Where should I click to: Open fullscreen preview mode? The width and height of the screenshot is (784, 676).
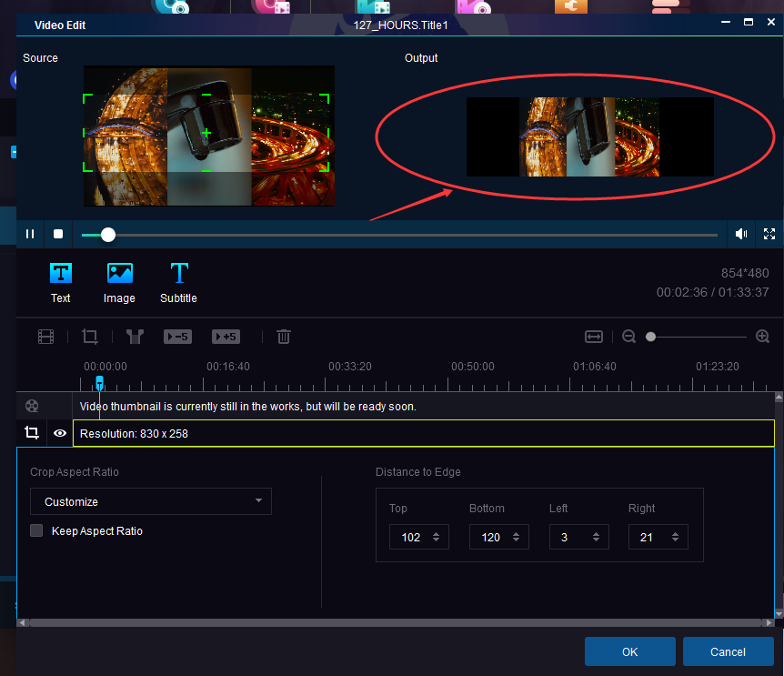(769, 234)
